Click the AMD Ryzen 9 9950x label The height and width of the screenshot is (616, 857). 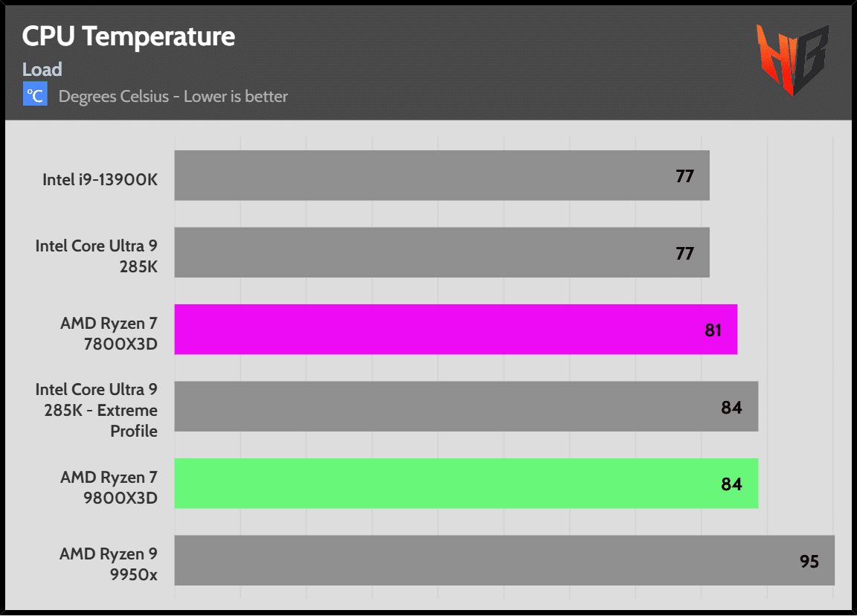pyautogui.click(x=109, y=564)
